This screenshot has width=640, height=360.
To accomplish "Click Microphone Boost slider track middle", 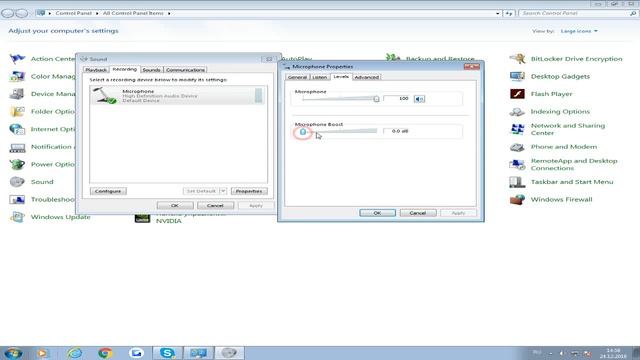I will click(340, 131).
